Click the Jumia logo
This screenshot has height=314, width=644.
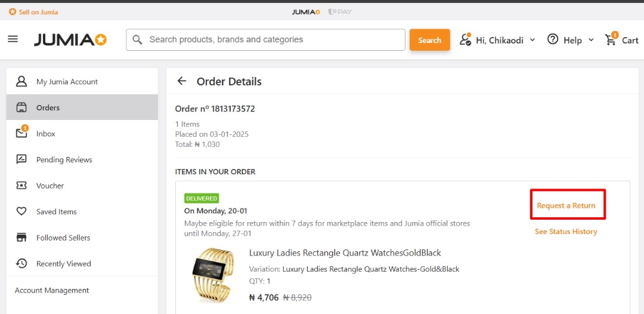pos(70,40)
